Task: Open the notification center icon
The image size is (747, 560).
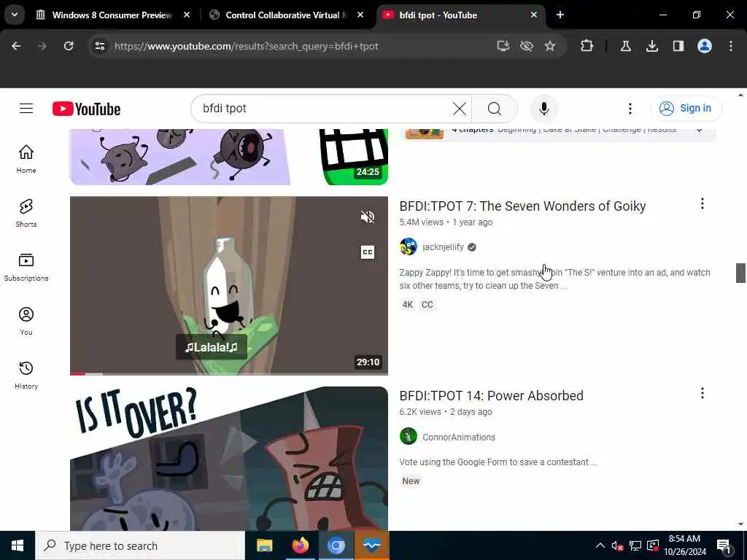Action: (x=724, y=545)
